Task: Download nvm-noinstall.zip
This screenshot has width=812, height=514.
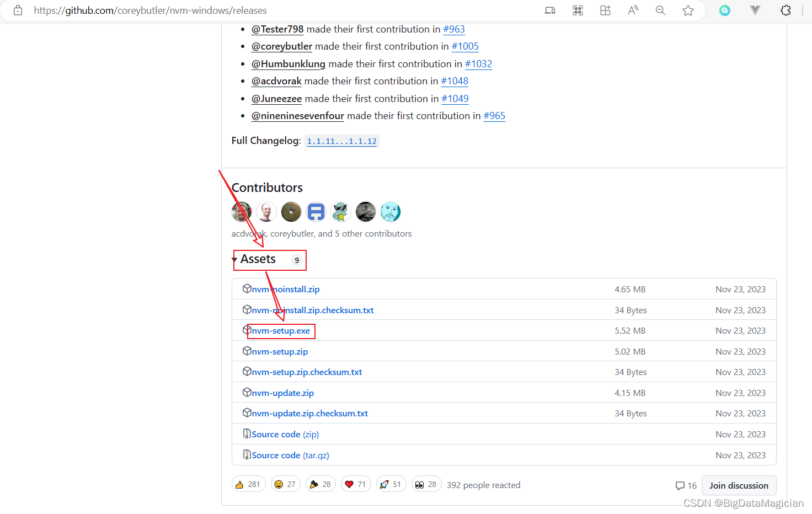Action: click(x=286, y=289)
